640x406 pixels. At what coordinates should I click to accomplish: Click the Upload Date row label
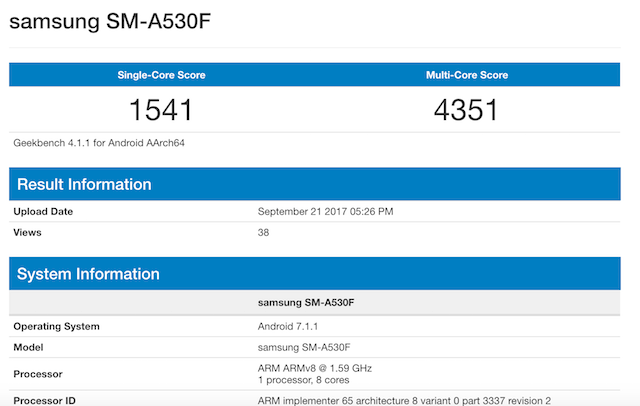point(43,212)
